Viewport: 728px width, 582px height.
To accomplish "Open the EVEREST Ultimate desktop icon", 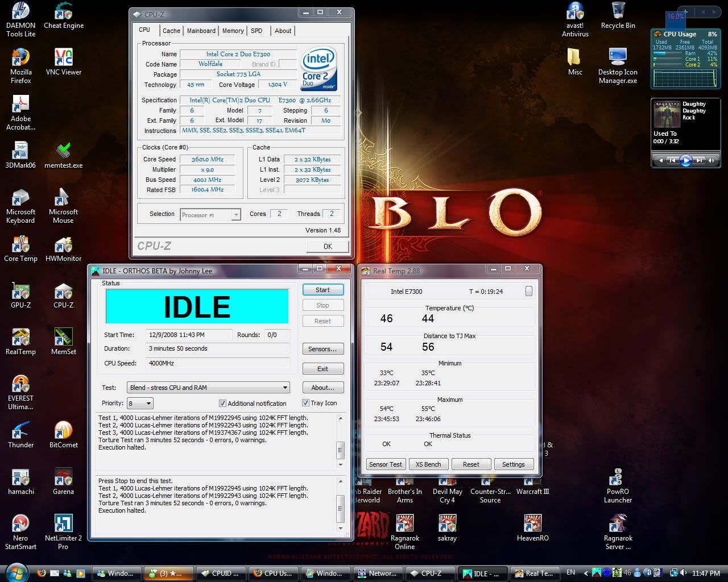I will [x=20, y=385].
